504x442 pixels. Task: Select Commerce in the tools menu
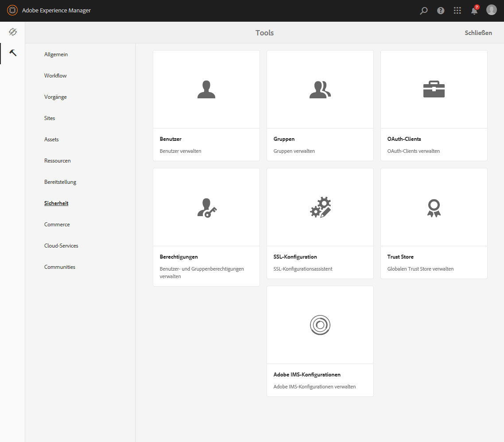pos(57,225)
